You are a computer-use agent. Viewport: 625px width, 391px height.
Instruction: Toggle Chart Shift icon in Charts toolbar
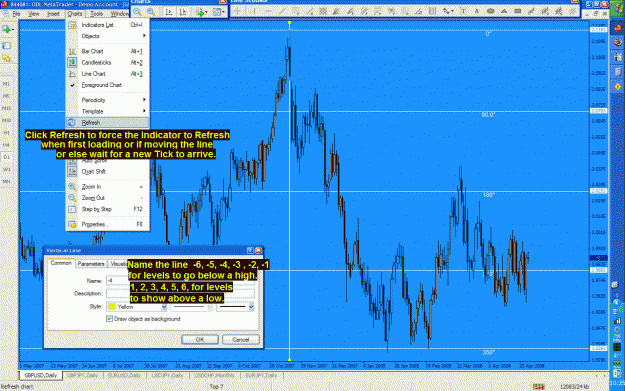click(x=183, y=12)
